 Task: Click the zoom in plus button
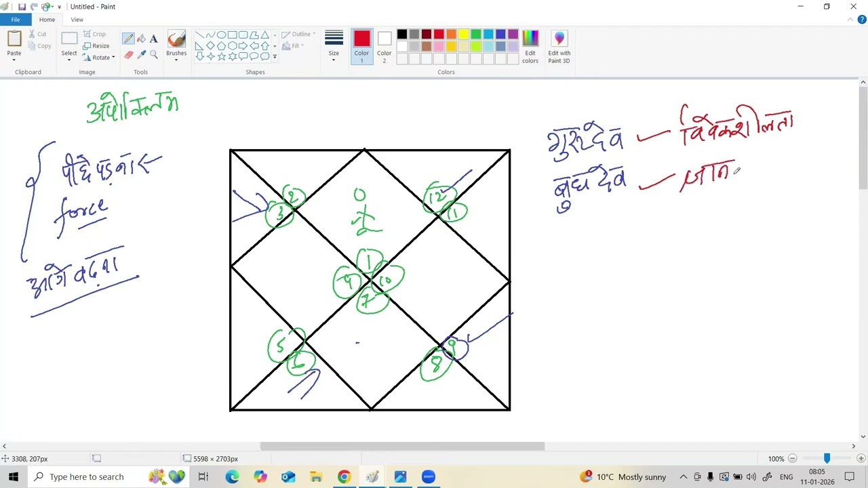coord(861,459)
